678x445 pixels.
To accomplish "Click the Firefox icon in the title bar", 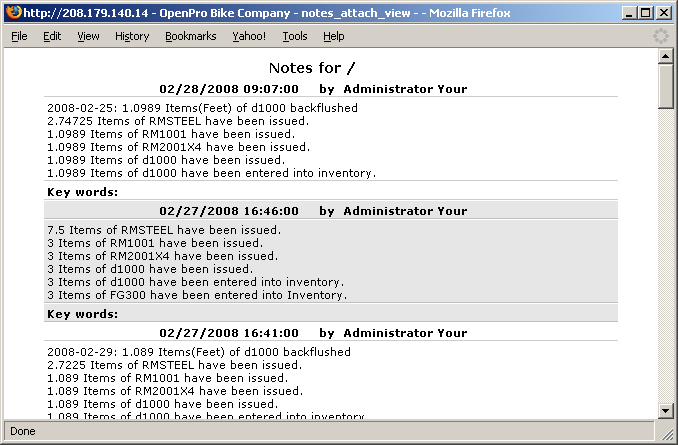I will pos(12,13).
